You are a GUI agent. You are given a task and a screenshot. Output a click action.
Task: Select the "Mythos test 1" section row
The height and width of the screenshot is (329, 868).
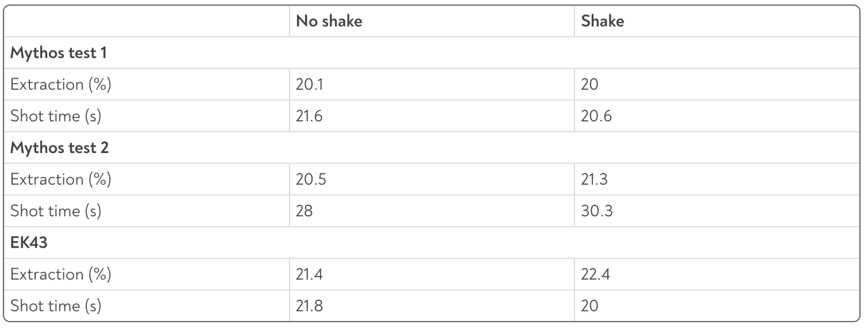click(x=58, y=53)
